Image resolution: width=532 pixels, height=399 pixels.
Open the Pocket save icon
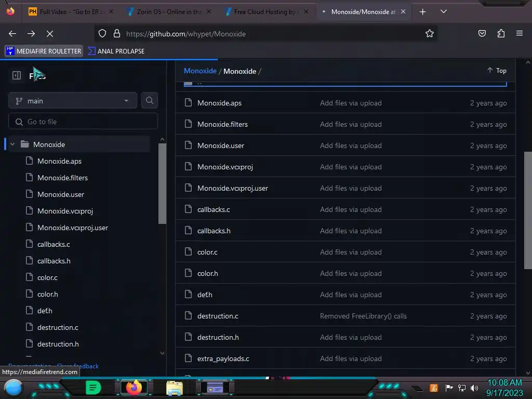(482, 34)
